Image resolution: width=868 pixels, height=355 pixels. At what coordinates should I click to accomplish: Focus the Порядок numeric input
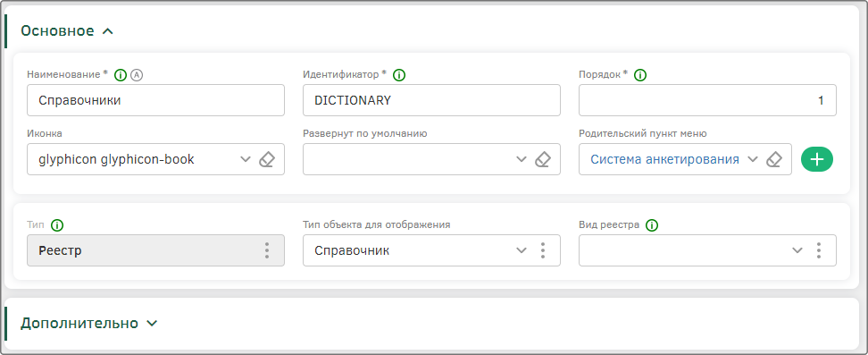pyautogui.click(x=707, y=100)
